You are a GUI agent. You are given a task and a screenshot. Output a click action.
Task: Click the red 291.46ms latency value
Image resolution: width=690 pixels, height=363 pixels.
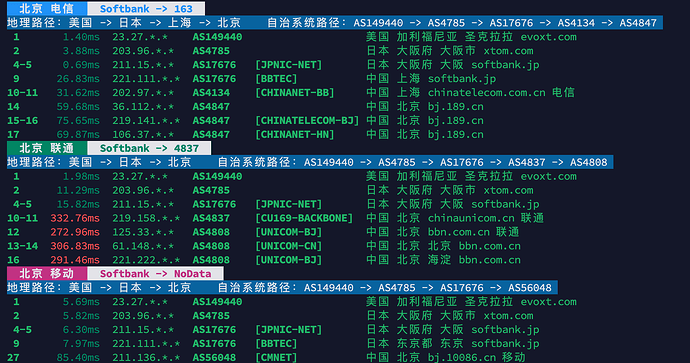75,260
